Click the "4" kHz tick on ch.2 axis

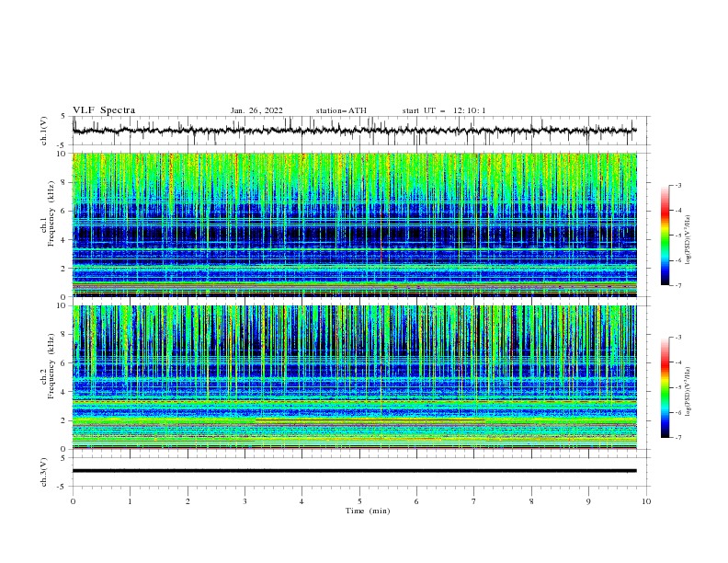click(64, 392)
